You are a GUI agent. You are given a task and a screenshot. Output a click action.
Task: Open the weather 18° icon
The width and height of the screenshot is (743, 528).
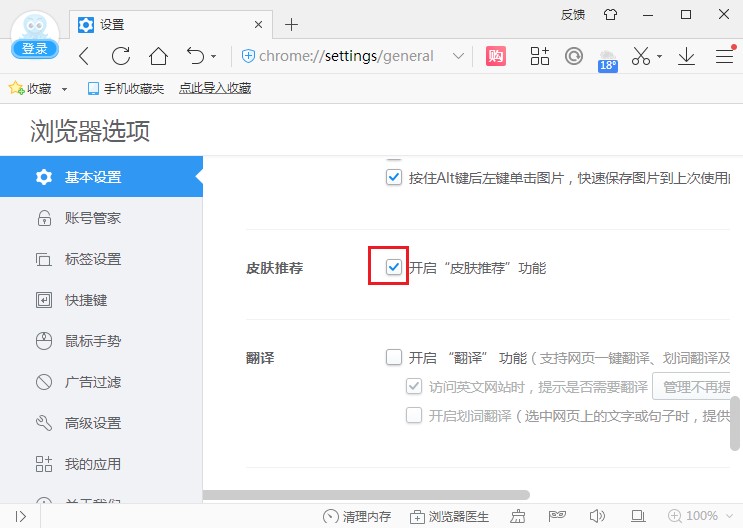coord(607,61)
